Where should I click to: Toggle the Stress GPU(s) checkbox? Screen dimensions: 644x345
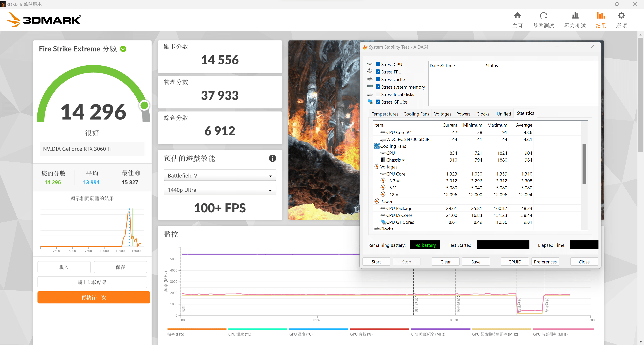pos(378,102)
